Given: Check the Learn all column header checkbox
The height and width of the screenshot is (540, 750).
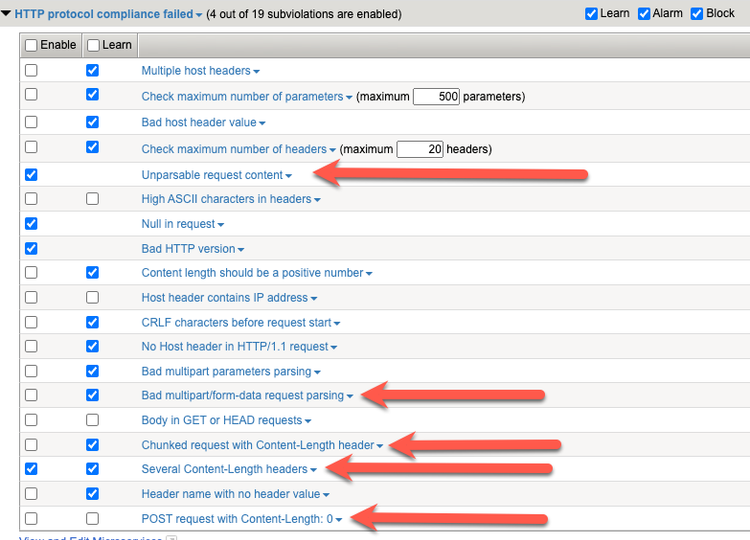Looking at the screenshot, I should [93, 45].
